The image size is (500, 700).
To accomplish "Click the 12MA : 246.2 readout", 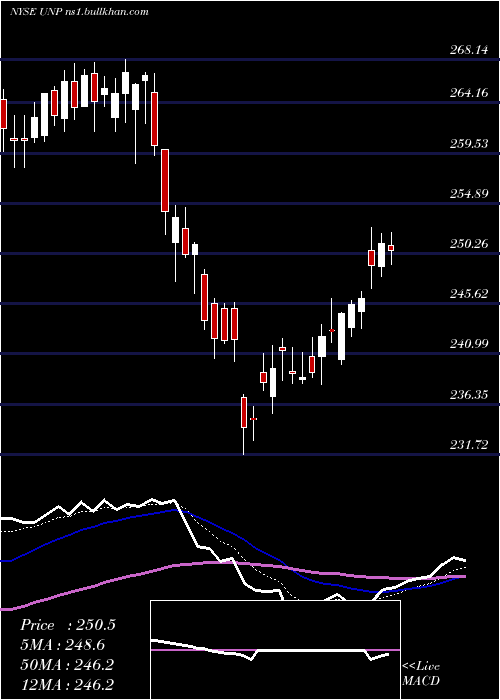I will pos(67,684).
